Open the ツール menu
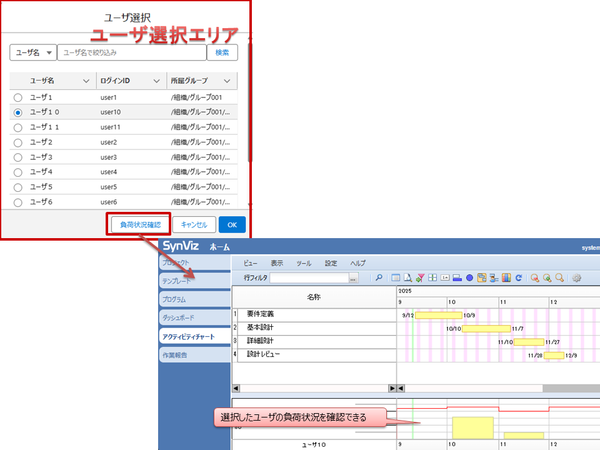Screen dimensions: 600x450 pos(303,263)
